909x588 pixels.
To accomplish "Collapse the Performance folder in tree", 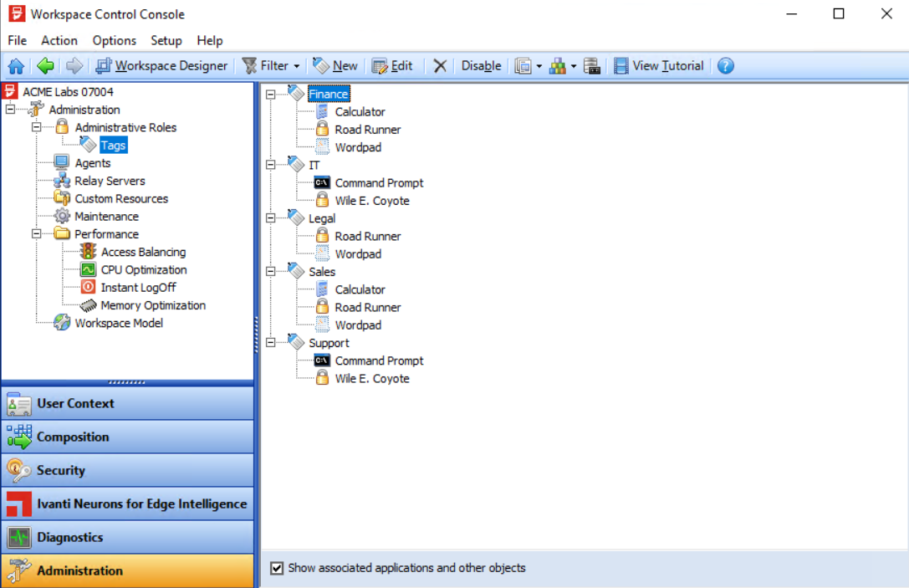I will pos(37,234).
